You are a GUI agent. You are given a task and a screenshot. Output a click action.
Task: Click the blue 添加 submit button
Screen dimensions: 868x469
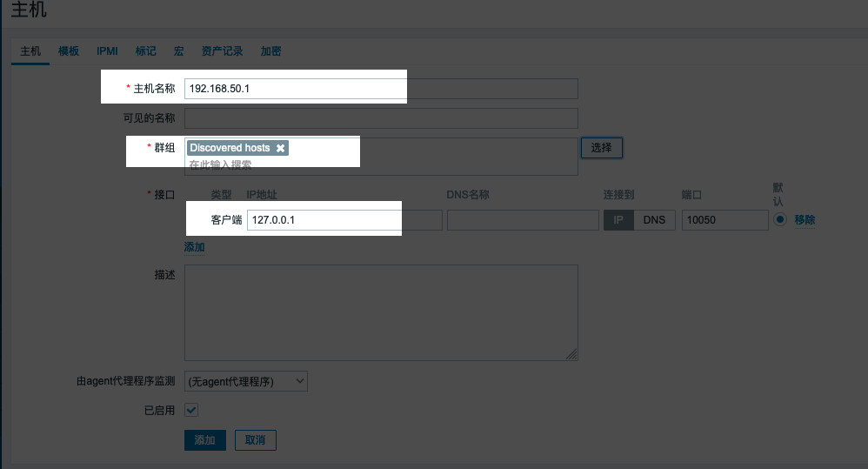[x=204, y=440]
